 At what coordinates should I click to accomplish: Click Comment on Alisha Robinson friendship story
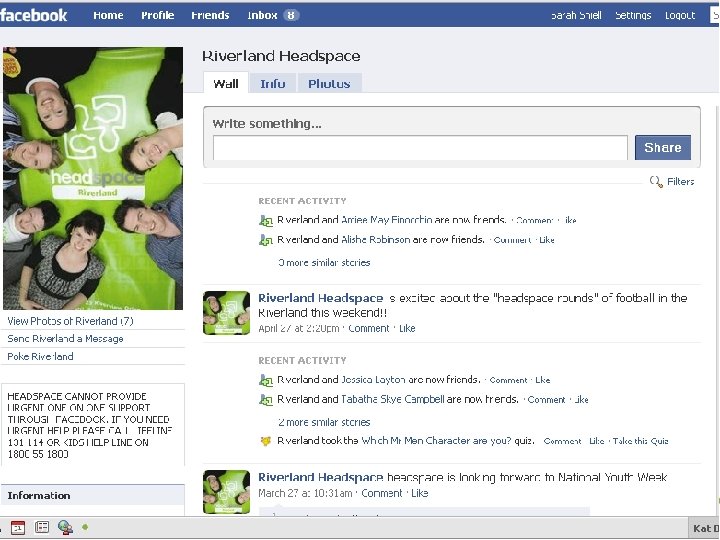point(512,240)
